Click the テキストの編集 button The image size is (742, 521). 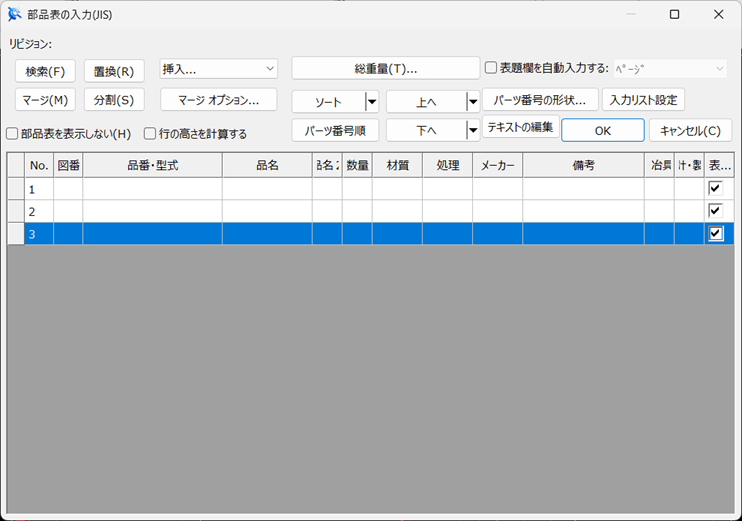[x=521, y=127]
